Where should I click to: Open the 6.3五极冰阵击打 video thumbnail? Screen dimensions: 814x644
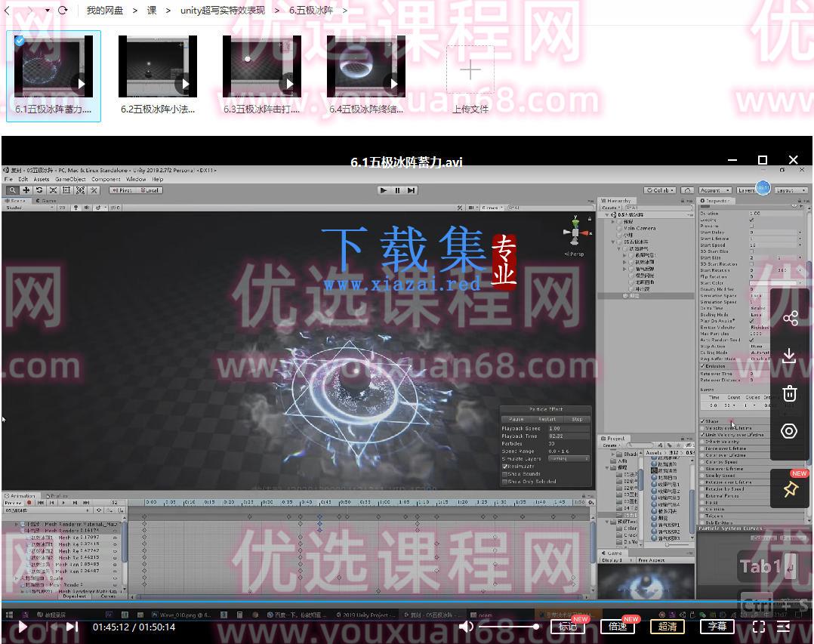click(x=261, y=66)
